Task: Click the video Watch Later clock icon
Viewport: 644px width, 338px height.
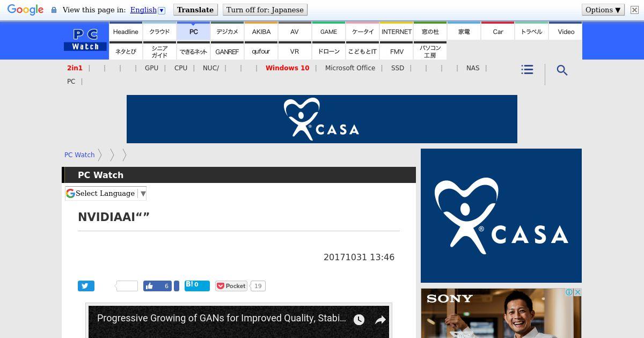Action: point(359,320)
